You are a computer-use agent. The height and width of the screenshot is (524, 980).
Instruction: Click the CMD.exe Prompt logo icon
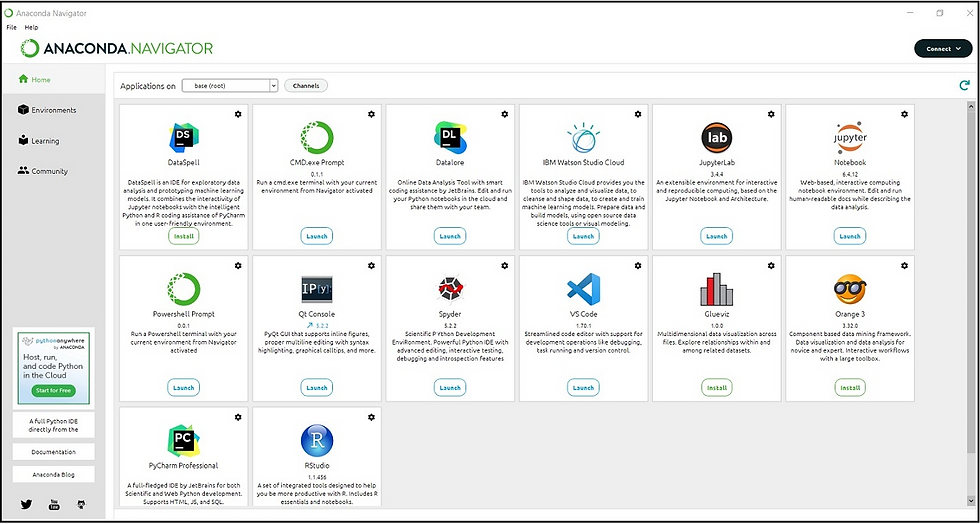[x=317, y=138]
